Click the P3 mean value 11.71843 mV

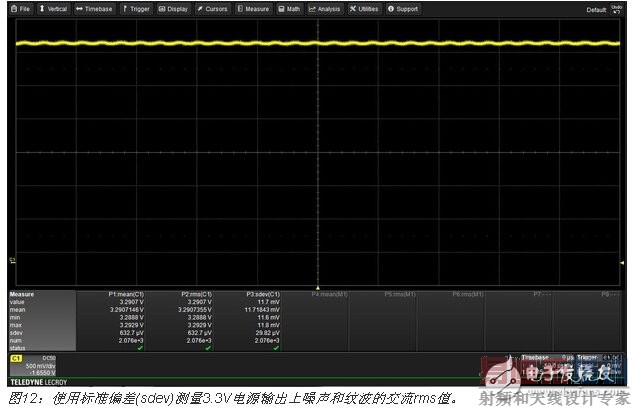262,310
